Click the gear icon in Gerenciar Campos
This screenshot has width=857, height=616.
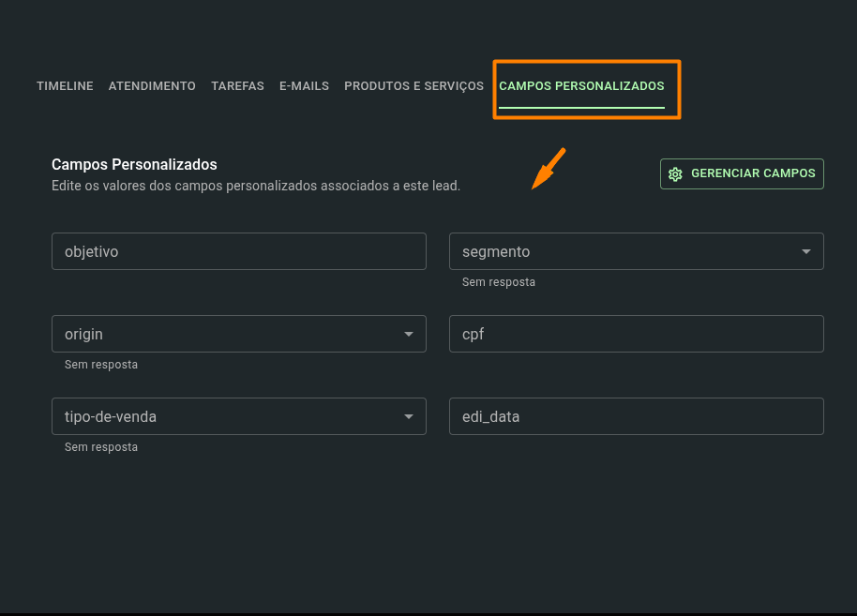(675, 173)
